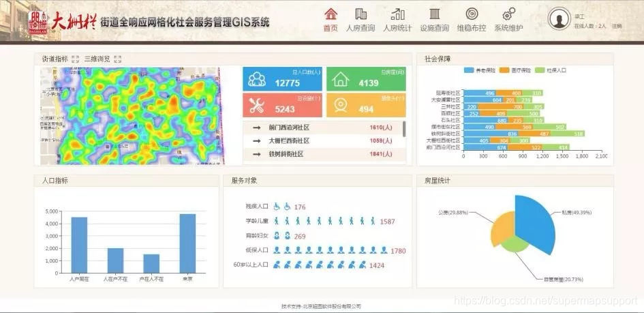Click the 人在户不在 bar
The height and width of the screenshot is (313, 644).
[x=115, y=260]
